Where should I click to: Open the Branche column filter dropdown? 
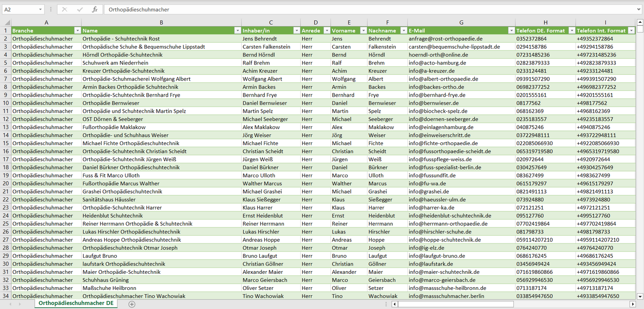(77, 31)
